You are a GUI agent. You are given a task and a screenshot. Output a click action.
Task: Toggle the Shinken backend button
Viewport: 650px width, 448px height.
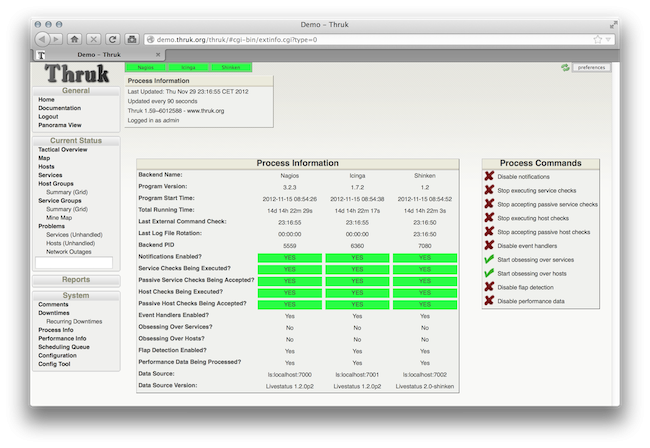point(231,67)
